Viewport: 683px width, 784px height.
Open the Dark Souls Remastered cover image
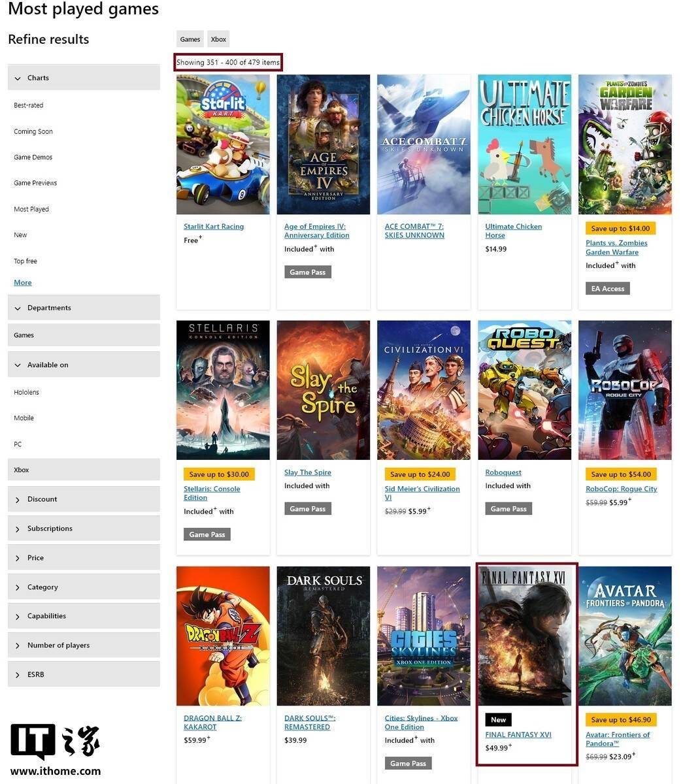pos(324,636)
